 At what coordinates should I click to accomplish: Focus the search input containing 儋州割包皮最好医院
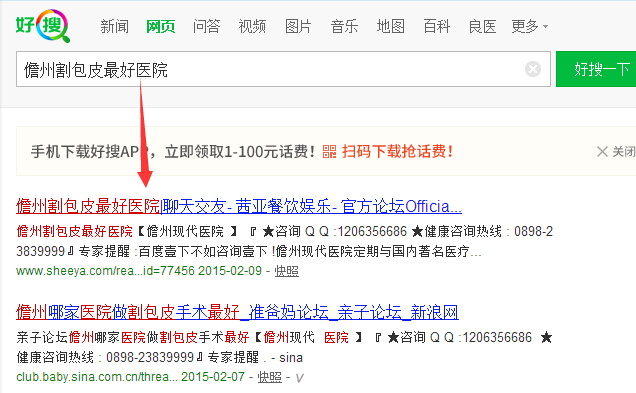[x=283, y=69]
